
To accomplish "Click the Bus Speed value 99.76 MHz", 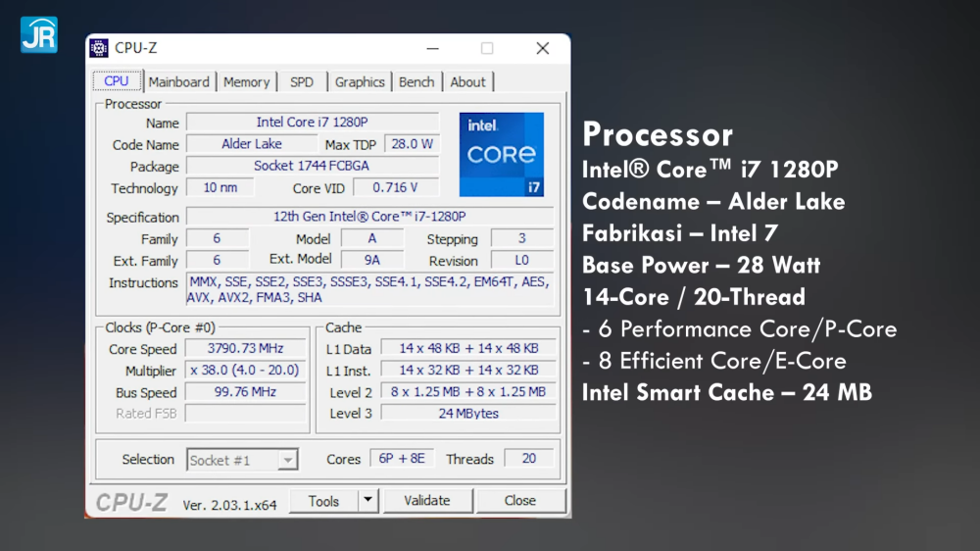I will pyautogui.click(x=246, y=392).
